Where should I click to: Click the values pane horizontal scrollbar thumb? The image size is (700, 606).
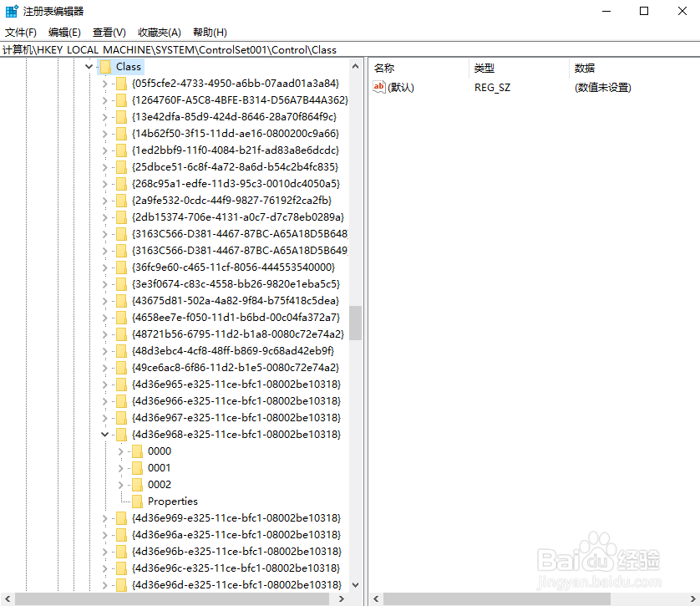tap(496, 598)
